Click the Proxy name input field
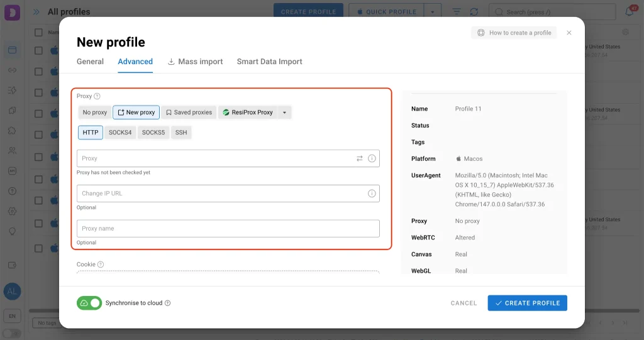Image resolution: width=644 pixels, height=340 pixels. coord(228,229)
